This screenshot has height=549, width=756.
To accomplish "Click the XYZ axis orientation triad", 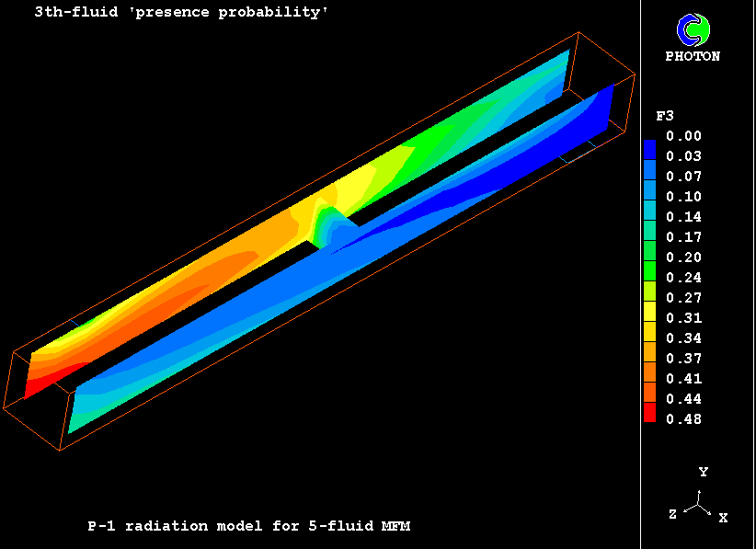I will coord(701,505).
